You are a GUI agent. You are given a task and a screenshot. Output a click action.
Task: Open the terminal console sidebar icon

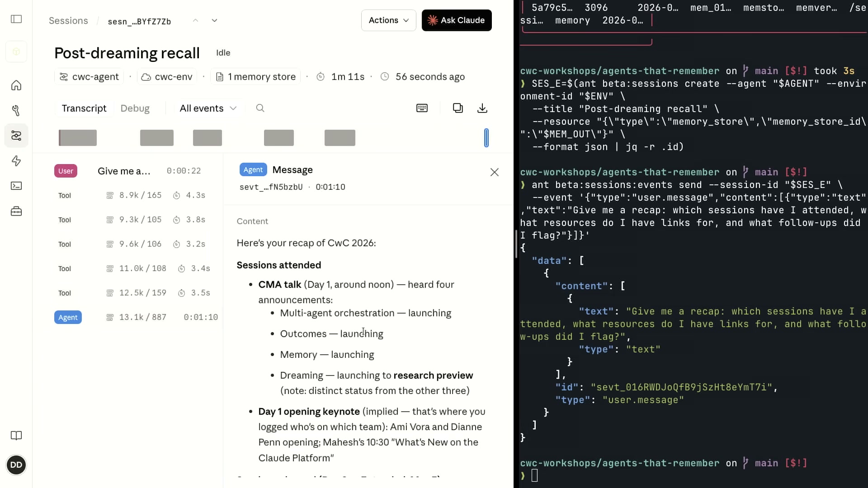[16, 186]
